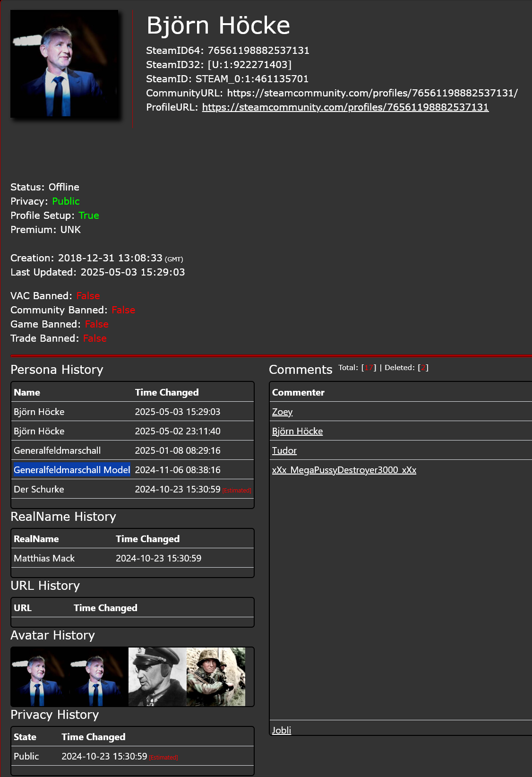532x777 pixels.
Task: Open commenter Zoey's profile link
Action: [x=282, y=412]
